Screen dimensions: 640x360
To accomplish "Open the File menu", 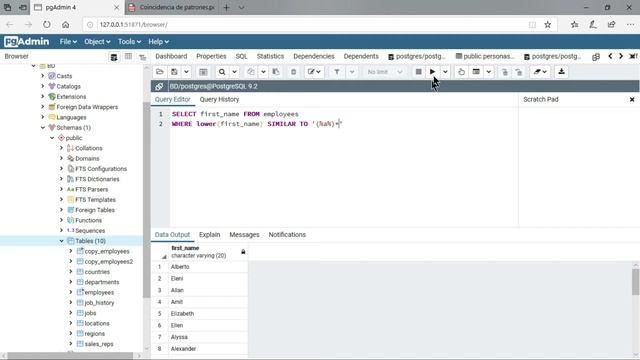I will 68,42.
